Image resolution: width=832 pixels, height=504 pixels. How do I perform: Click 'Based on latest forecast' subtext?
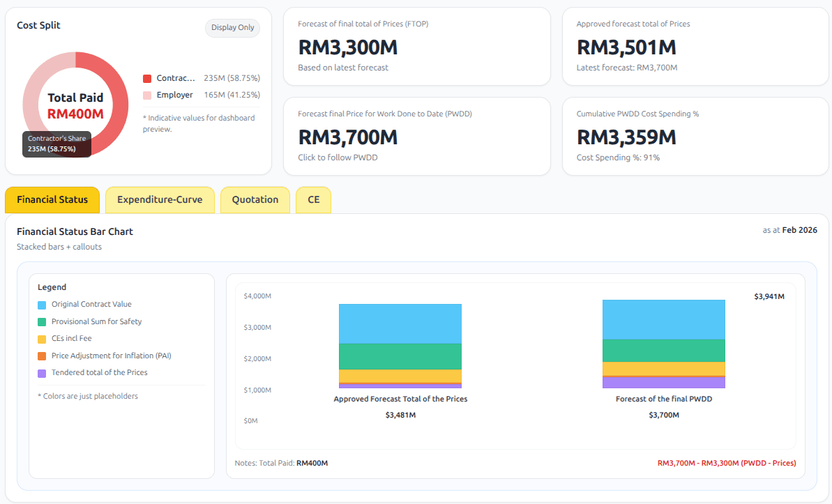coord(343,68)
